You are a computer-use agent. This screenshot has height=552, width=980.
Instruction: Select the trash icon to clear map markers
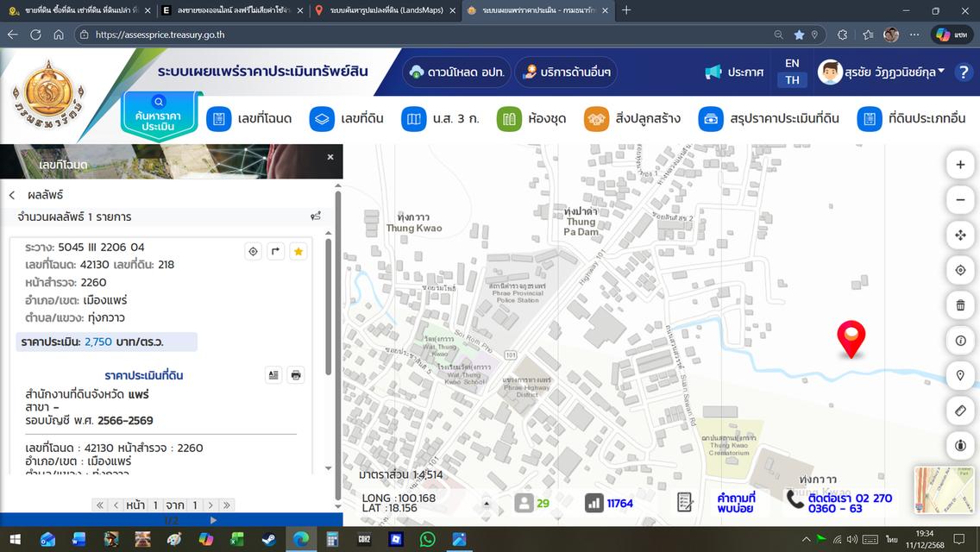tap(960, 304)
